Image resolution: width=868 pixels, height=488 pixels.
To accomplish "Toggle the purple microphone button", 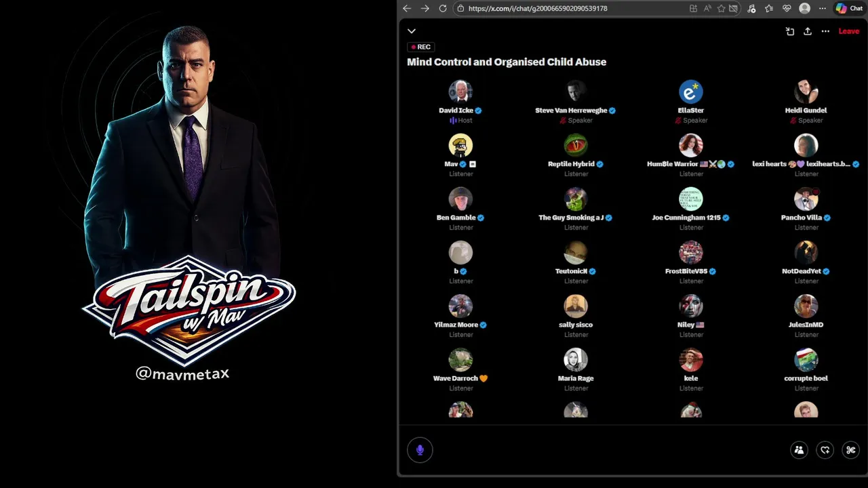I will 420,450.
